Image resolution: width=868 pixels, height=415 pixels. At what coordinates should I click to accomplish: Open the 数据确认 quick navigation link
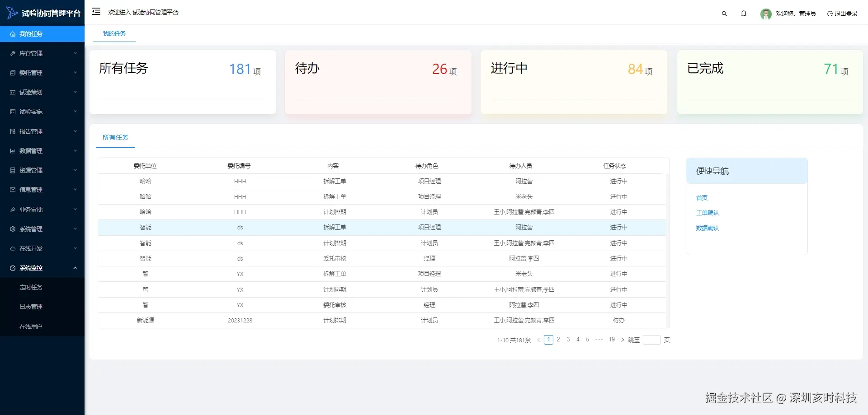[708, 228]
